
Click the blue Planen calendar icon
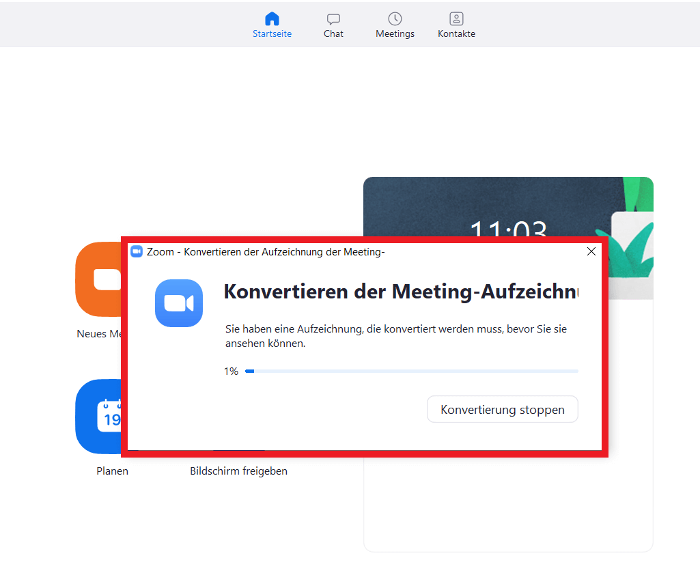pos(98,417)
